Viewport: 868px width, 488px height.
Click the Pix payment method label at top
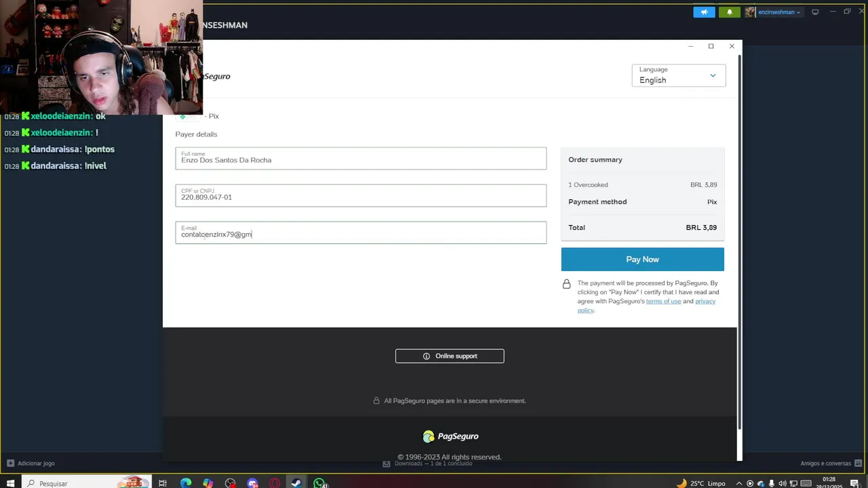(214, 117)
